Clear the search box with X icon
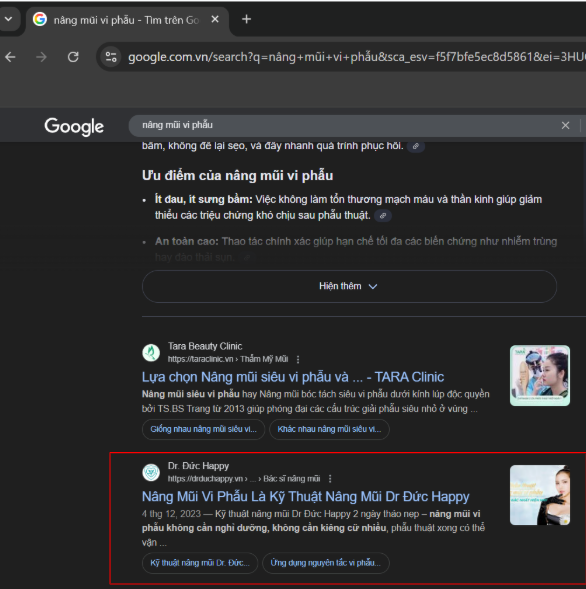 (565, 125)
